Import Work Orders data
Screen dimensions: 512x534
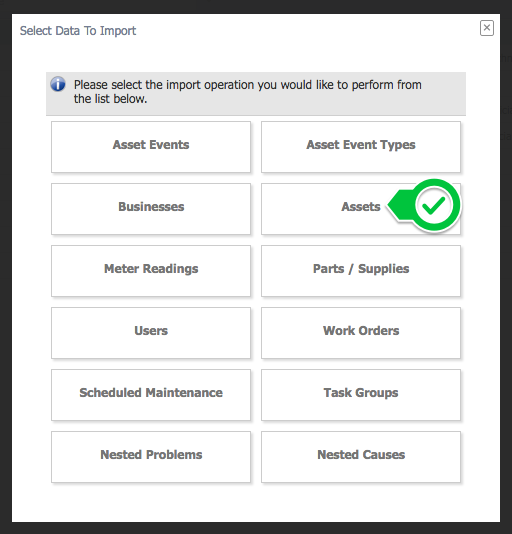[x=361, y=333]
